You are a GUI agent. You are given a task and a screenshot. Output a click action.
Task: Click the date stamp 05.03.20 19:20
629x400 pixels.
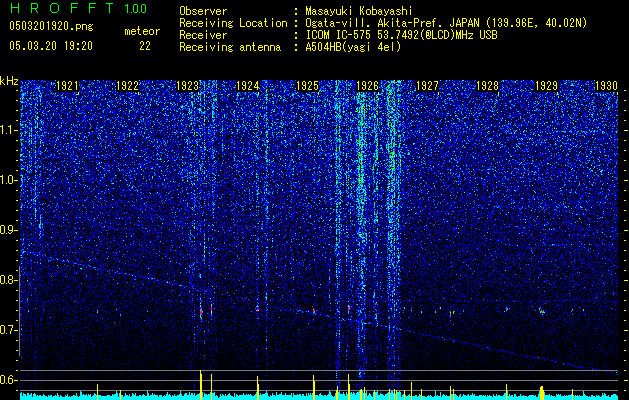point(51,46)
